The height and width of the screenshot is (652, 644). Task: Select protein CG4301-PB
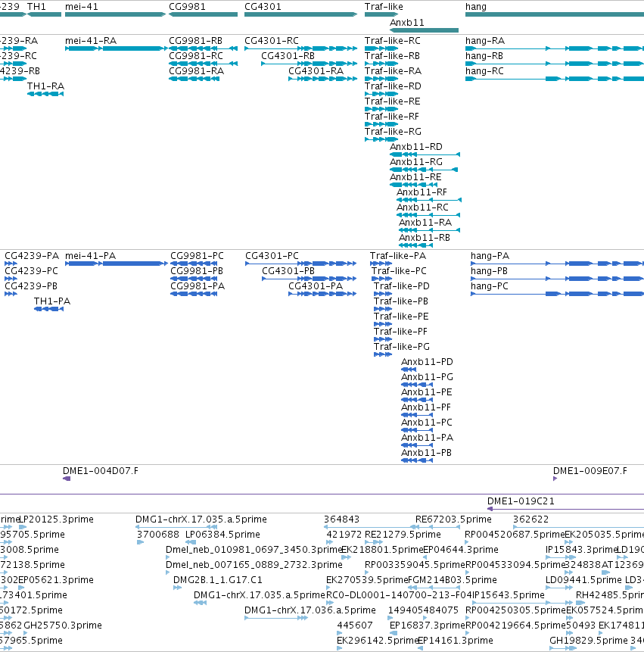[x=309, y=279]
